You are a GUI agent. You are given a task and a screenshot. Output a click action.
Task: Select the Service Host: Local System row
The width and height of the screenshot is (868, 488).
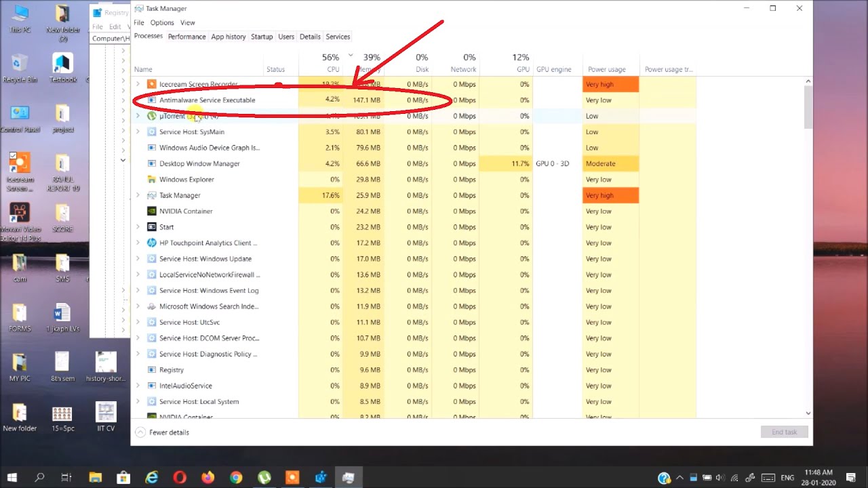(x=414, y=402)
